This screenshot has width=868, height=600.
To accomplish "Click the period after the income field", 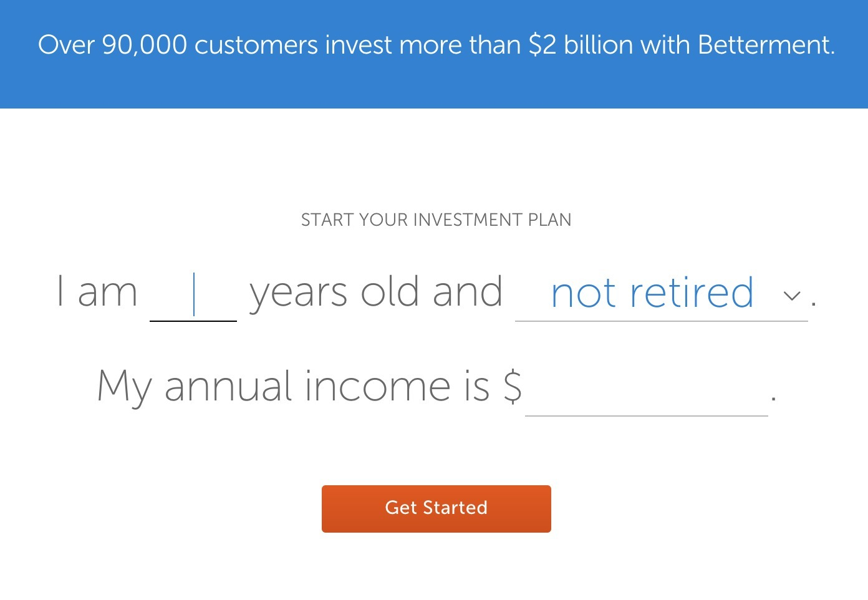I will (x=774, y=397).
